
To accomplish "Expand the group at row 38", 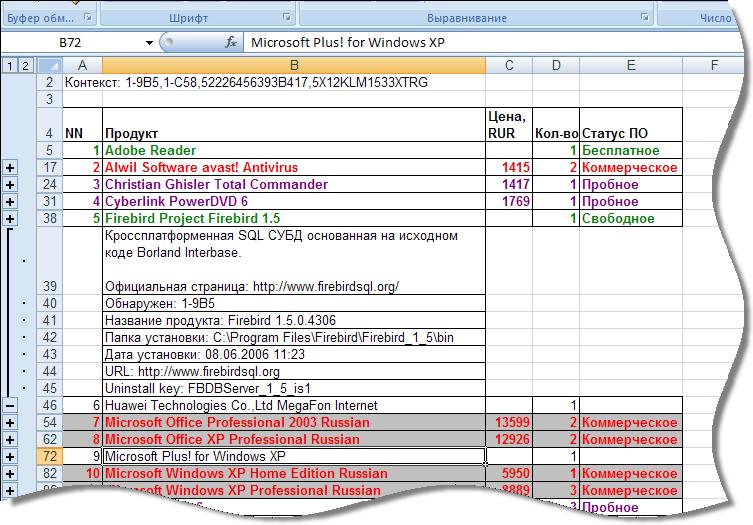I will tap(10, 219).
